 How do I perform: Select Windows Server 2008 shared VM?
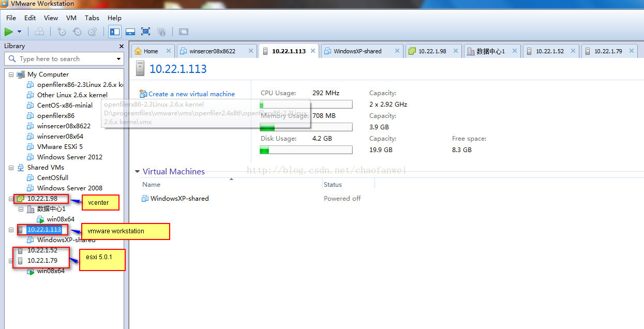pos(70,188)
